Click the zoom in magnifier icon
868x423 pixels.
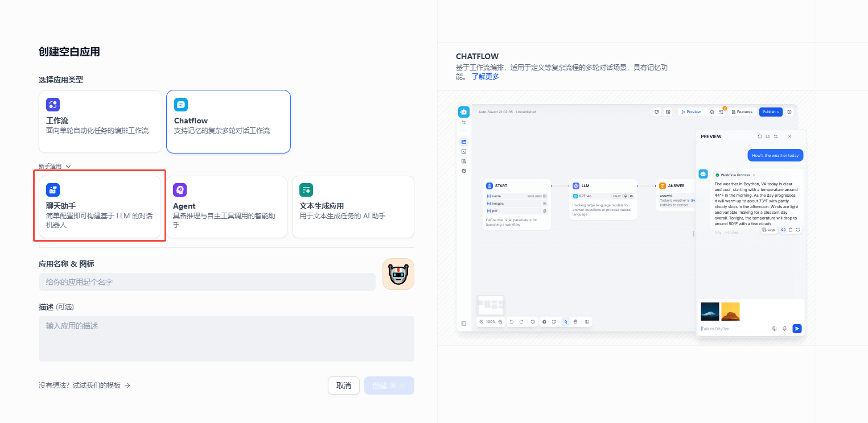(x=500, y=322)
